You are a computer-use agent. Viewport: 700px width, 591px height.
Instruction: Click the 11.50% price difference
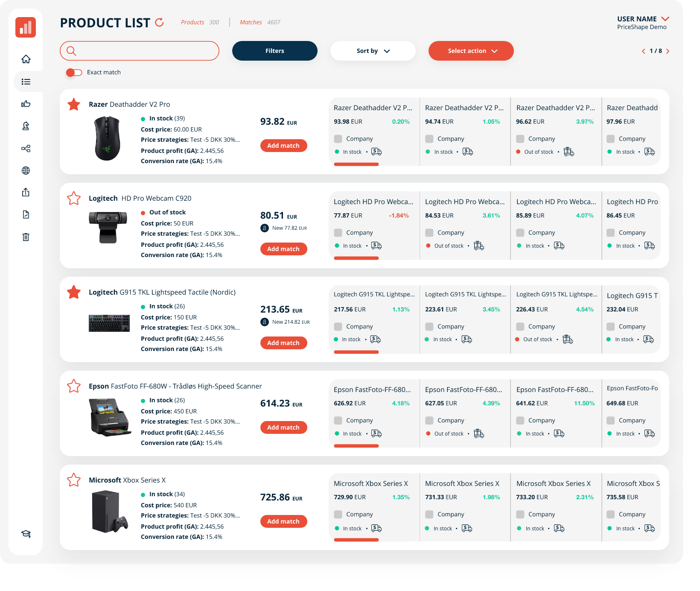pos(584,404)
